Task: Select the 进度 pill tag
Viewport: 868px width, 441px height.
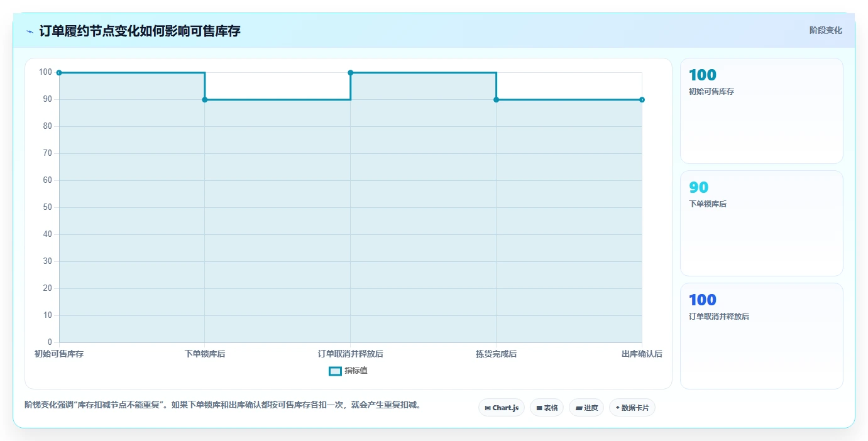Action: pos(586,408)
